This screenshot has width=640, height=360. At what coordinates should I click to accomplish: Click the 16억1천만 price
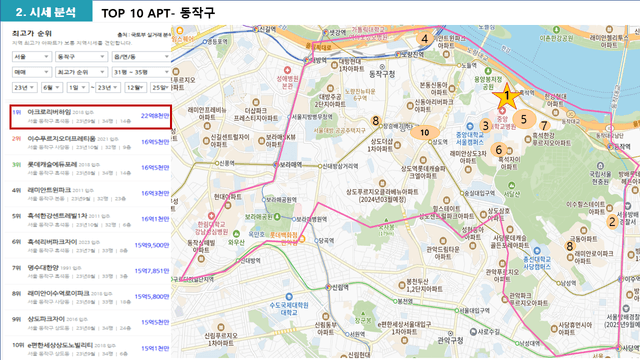pos(155,219)
